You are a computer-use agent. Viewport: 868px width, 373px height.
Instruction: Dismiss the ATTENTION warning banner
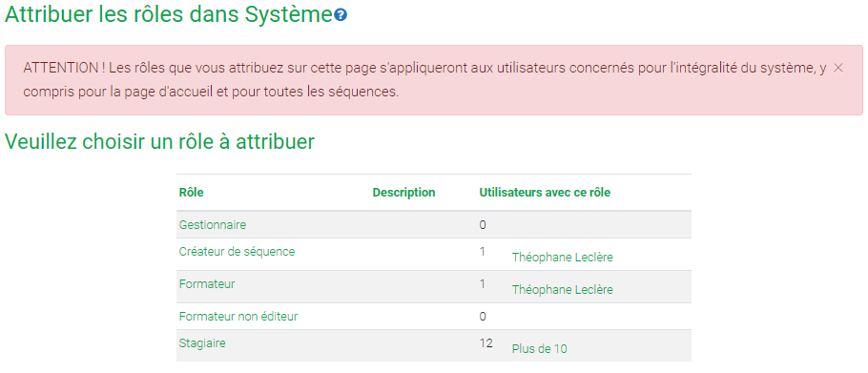(838, 68)
